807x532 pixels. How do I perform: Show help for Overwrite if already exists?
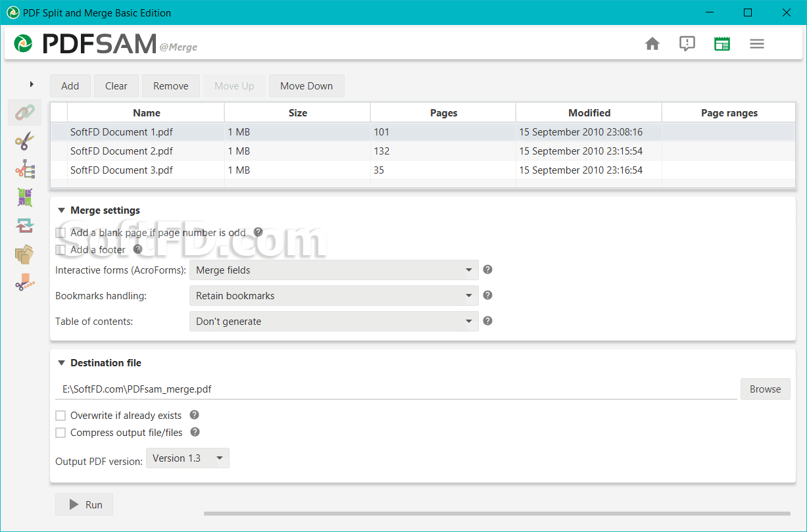(x=194, y=415)
